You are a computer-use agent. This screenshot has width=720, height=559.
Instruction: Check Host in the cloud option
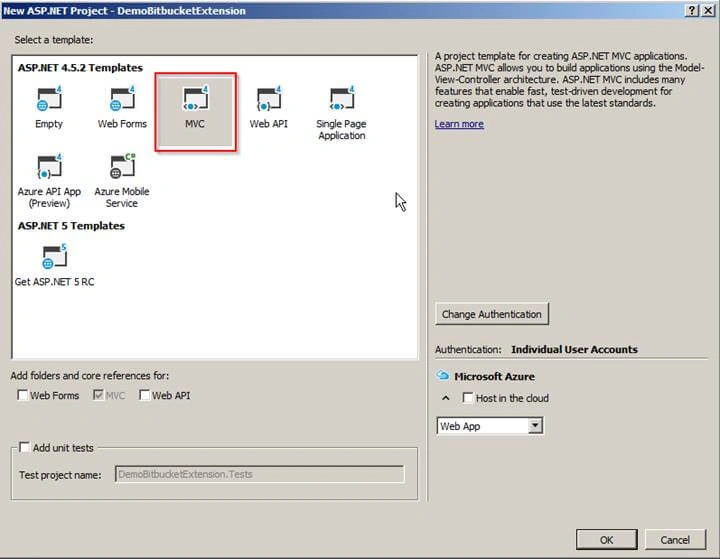pos(467,398)
